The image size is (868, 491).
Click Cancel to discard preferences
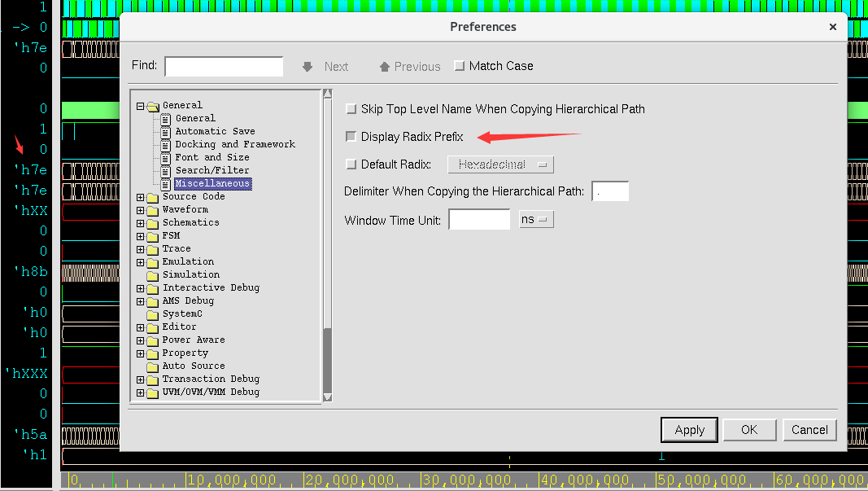809,430
